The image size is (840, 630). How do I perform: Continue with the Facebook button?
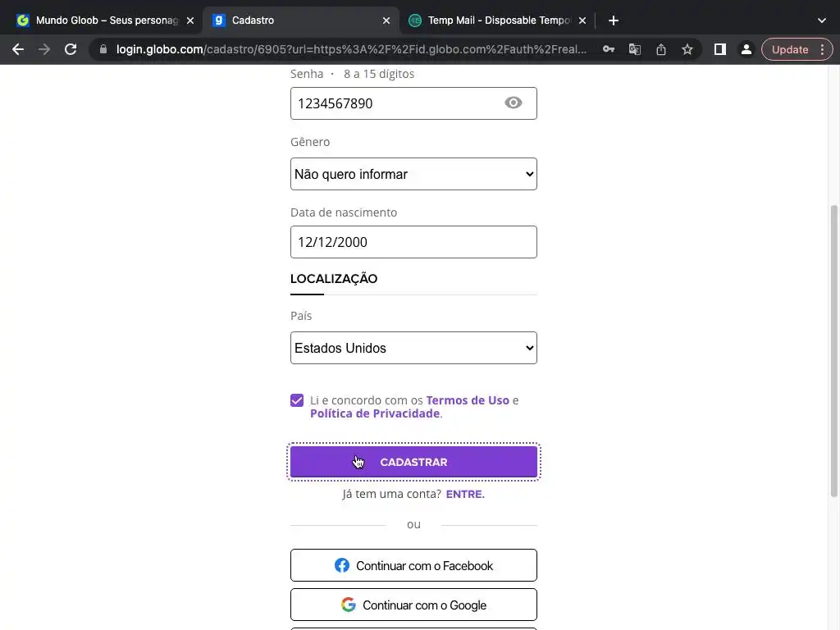413,566
